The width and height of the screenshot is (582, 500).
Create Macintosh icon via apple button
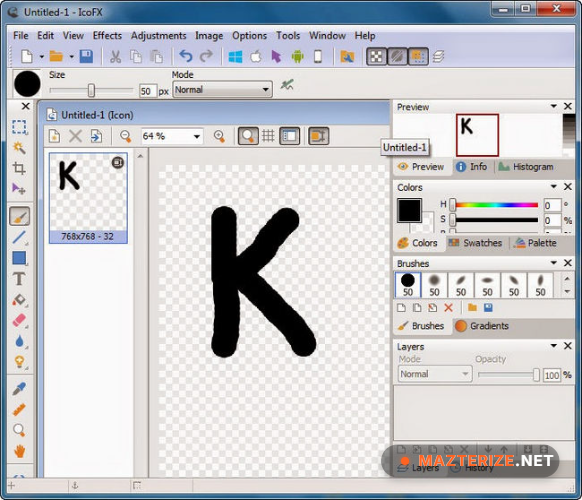pyautogui.click(x=256, y=56)
